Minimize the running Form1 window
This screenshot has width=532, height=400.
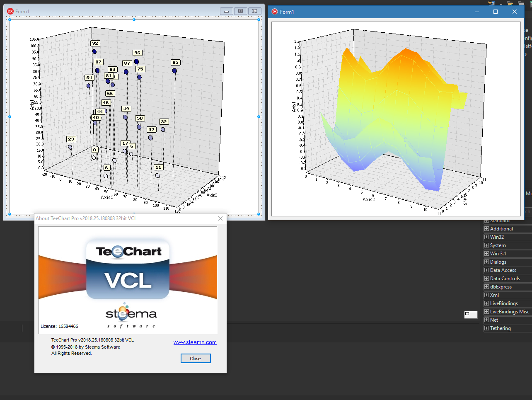tap(477, 12)
